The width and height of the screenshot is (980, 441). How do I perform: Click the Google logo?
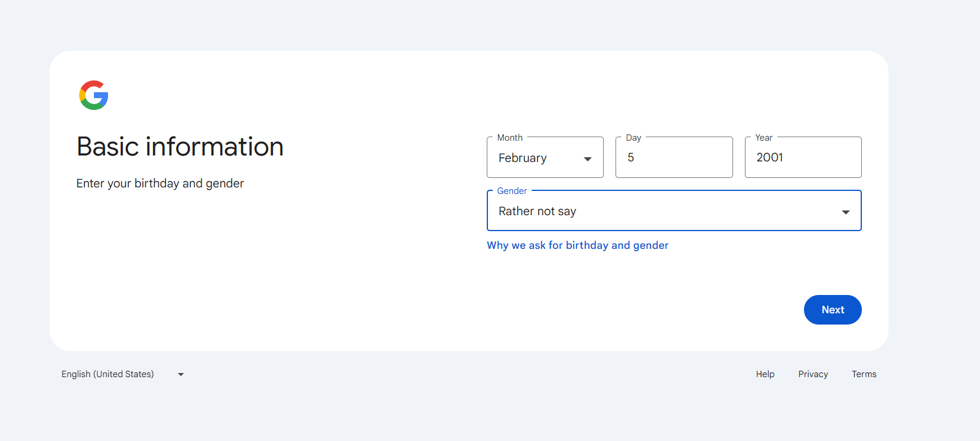click(x=94, y=95)
